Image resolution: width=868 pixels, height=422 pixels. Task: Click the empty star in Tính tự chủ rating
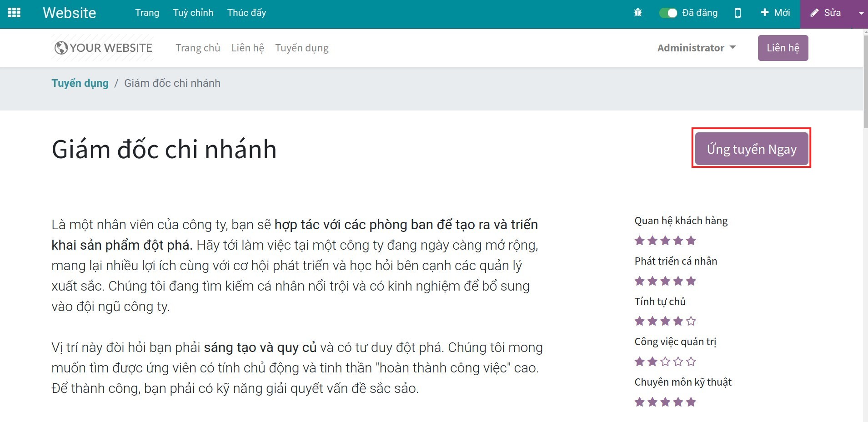pyautogui.click(x=692, y=321)
